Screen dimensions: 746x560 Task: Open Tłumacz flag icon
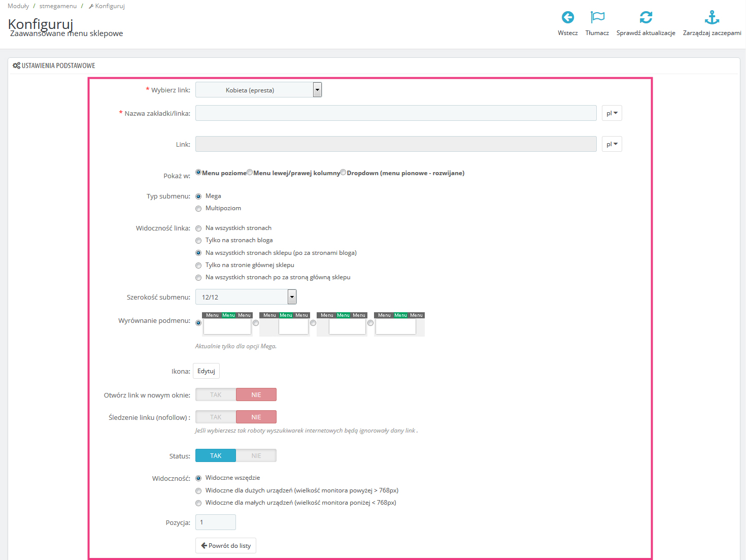click(597, 18)
